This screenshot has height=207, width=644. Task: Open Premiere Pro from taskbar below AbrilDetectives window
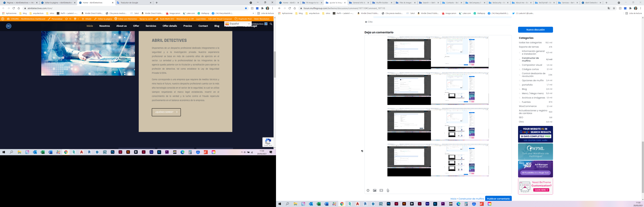pyautogui.click(x=167, y=152)
